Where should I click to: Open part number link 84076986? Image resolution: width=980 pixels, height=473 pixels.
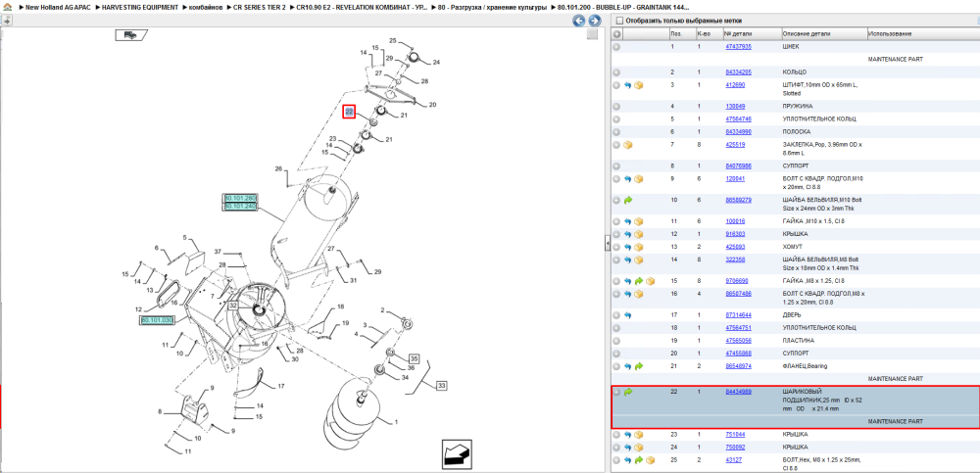coord(738,166)
